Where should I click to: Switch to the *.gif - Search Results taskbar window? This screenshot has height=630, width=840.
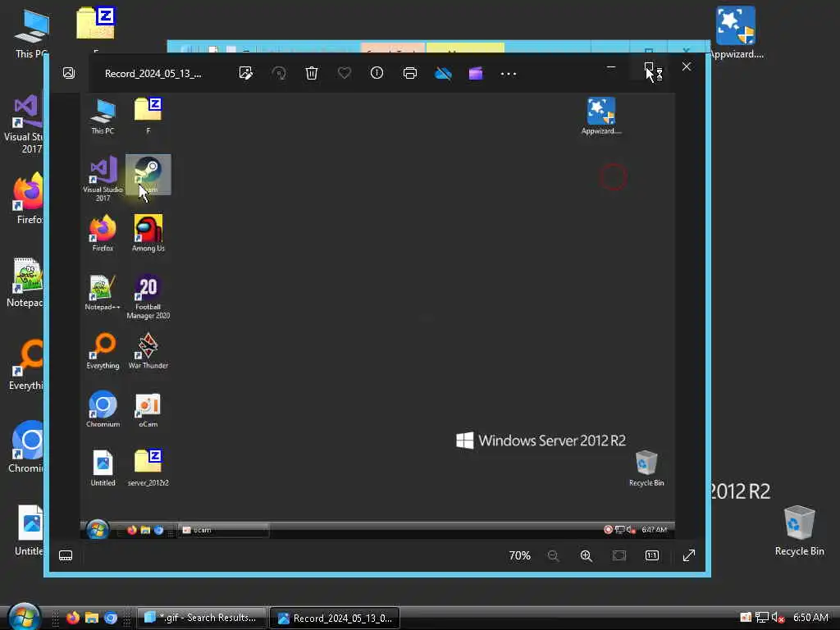(202, 618)
